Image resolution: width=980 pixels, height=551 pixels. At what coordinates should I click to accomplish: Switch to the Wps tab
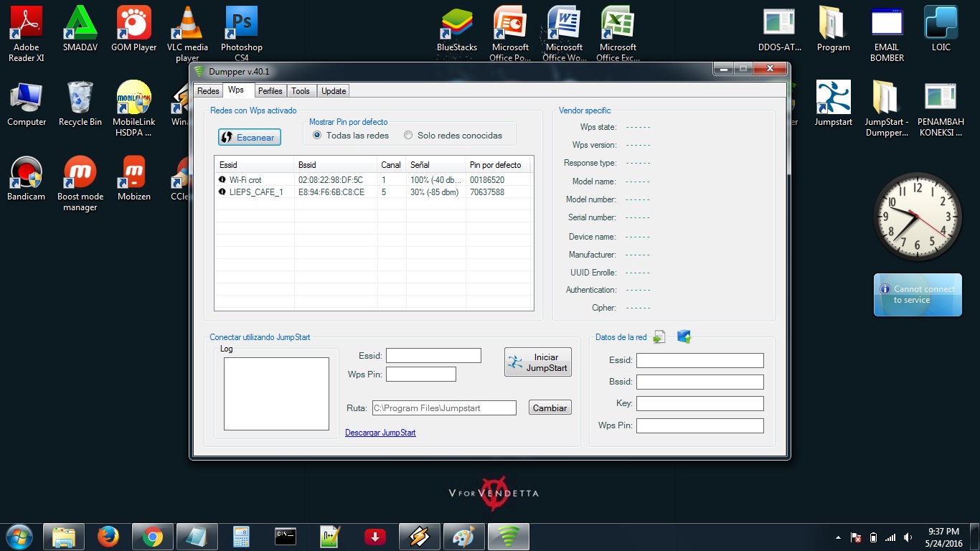coord(236,90)
